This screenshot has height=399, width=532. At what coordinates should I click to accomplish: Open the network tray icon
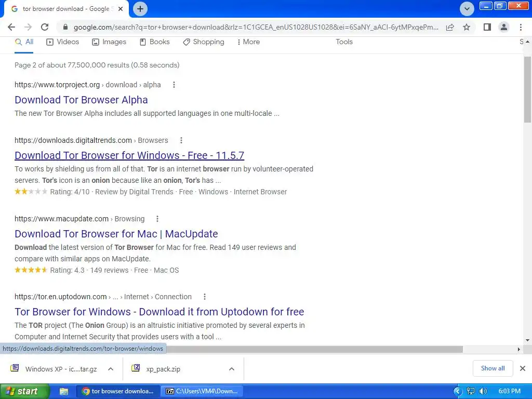pos(471,392)
